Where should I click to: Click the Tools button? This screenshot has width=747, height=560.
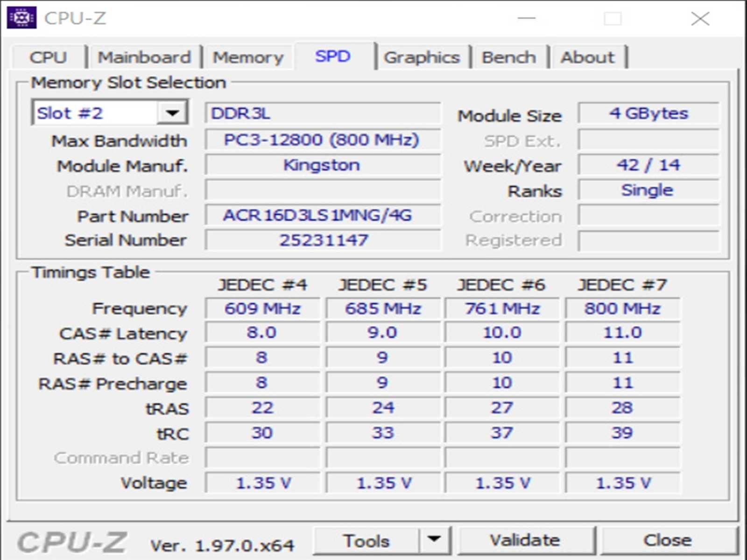click(366, 540)
